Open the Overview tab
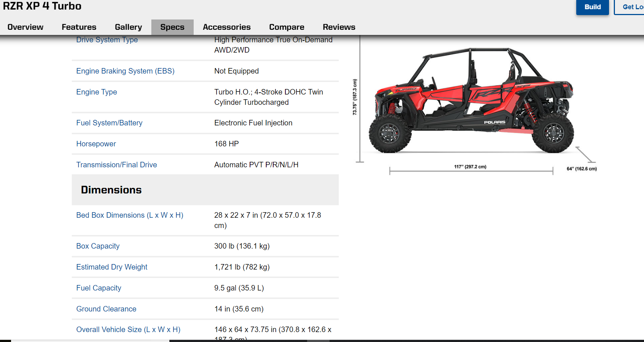Viewport: 644px width, 342px height. (x=25, y=27)
